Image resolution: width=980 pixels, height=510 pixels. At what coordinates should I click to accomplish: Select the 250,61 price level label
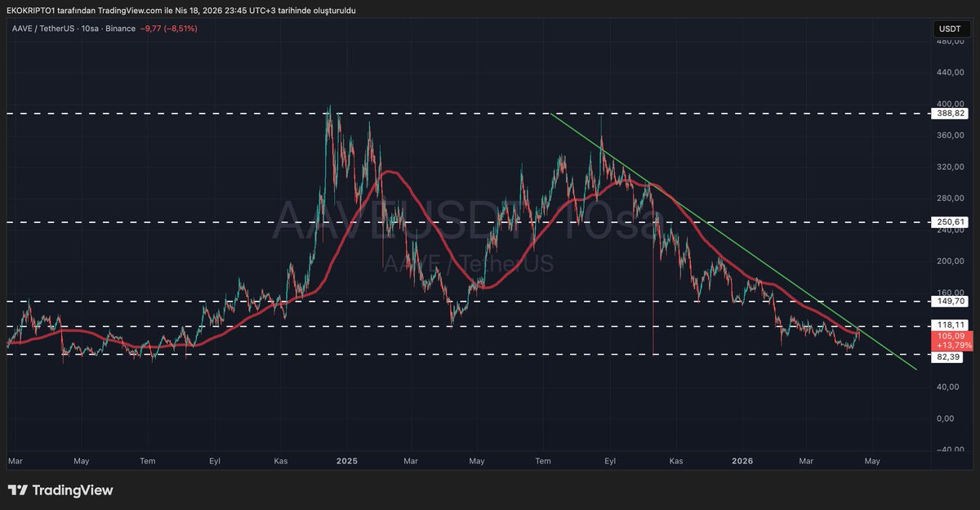[x=950, y=222]
